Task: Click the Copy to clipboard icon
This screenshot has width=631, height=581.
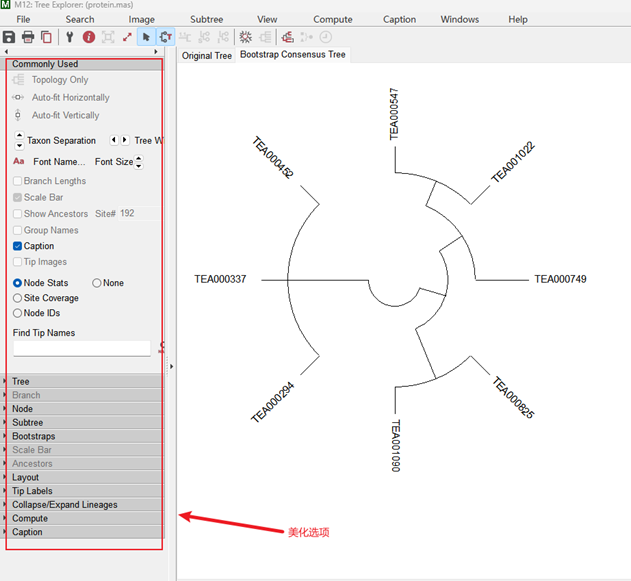Action: point(46,37)
